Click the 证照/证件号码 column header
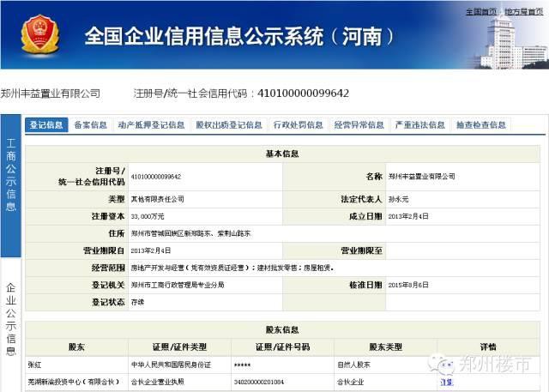 coord(282,347)
